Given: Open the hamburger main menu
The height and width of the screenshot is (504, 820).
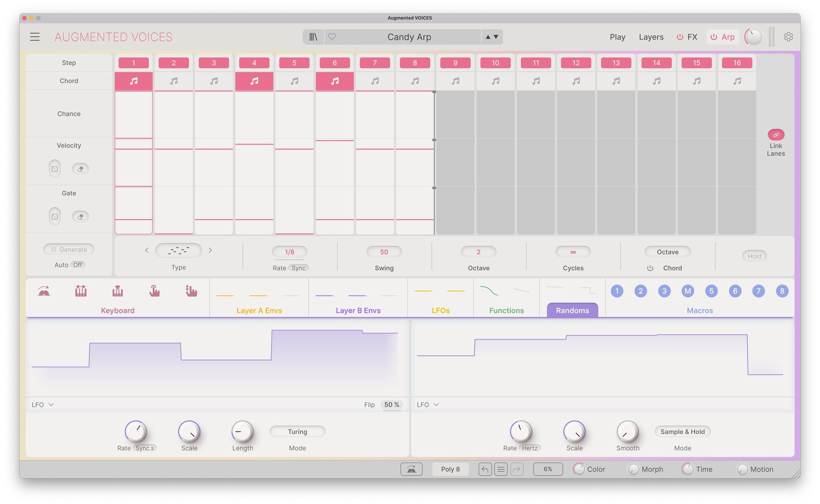Looking at the screenshot, I should [x=35, y=37].
